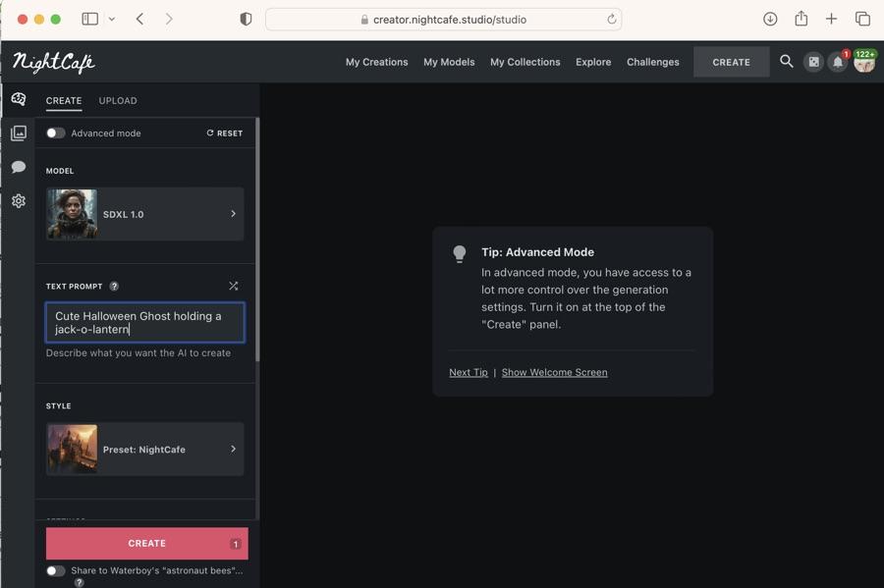Screen dimensions: 884x588
Task: Toggle Share to Waterboy's chat switch
Action: click(x=56, y=570)
